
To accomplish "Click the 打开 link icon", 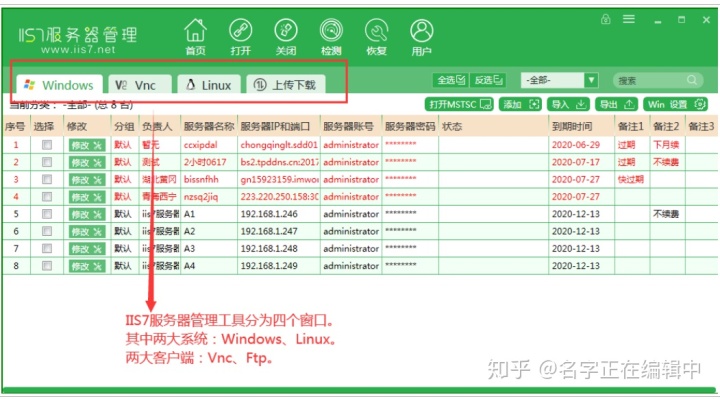I will tap(241, 37).
